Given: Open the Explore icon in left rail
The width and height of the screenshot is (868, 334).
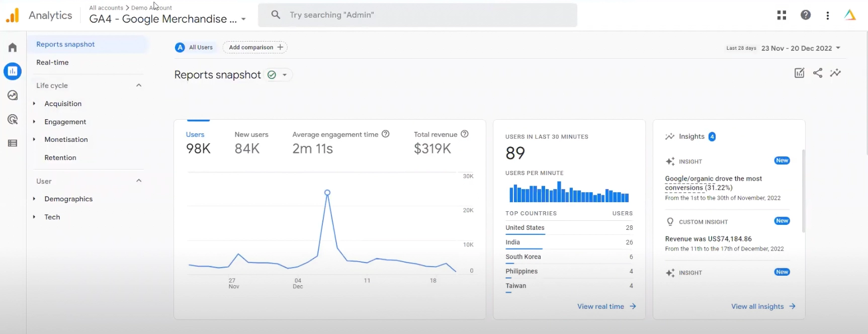Looking at the screenshot, I should coord(13,95).
